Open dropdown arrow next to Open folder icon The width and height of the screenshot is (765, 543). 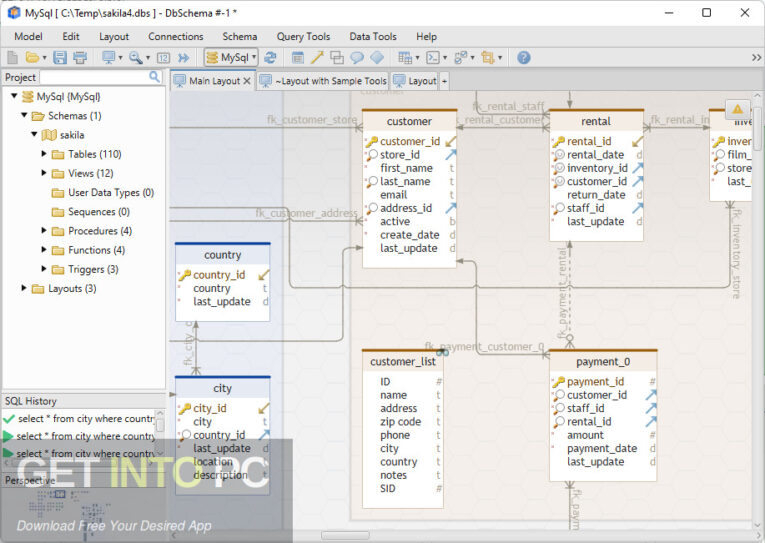(x=44, y=58)
